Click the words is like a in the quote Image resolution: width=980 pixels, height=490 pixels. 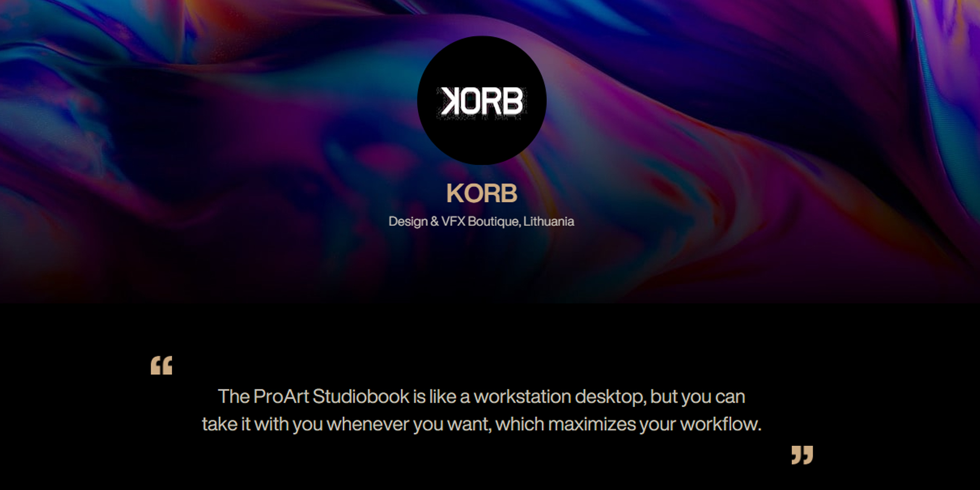[441, 397]
